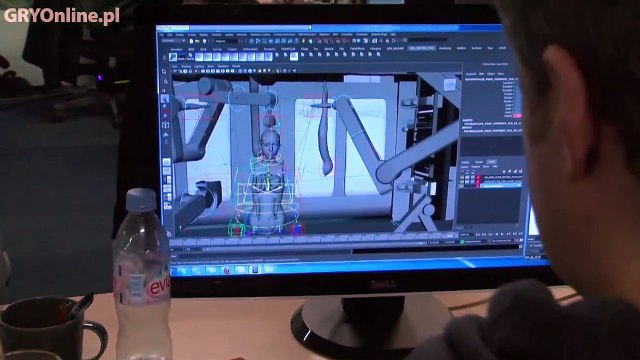Click the current frame number field
Viewport: 640px width, 360px height.
click(467, 234)
